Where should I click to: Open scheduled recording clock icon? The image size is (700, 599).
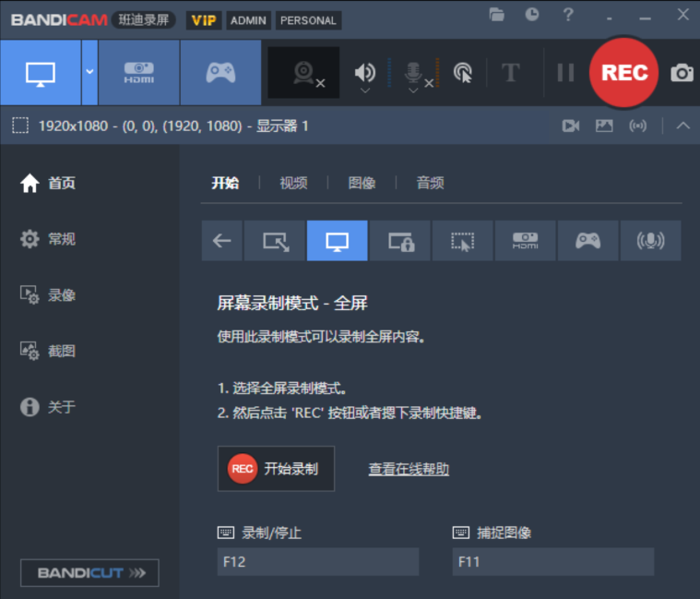pos(532,15)
